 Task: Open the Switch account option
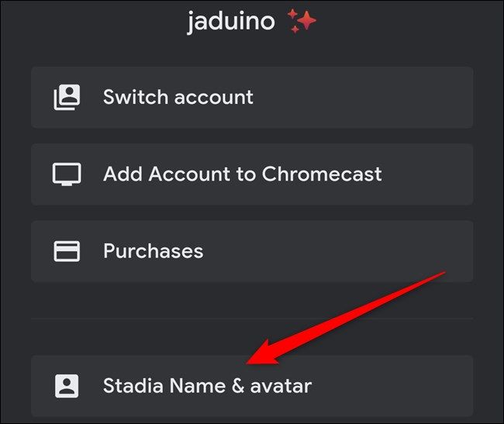(x=252, y=97)
